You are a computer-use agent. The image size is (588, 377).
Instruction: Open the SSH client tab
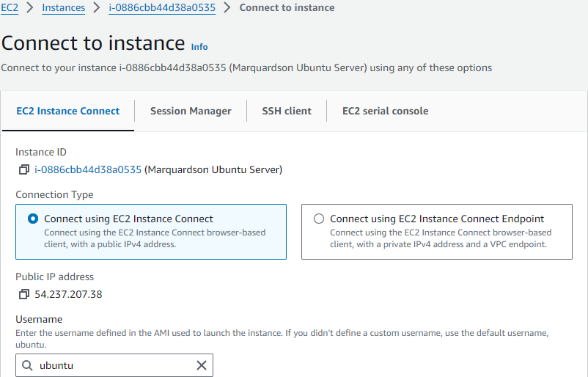[x=287, y=111]
